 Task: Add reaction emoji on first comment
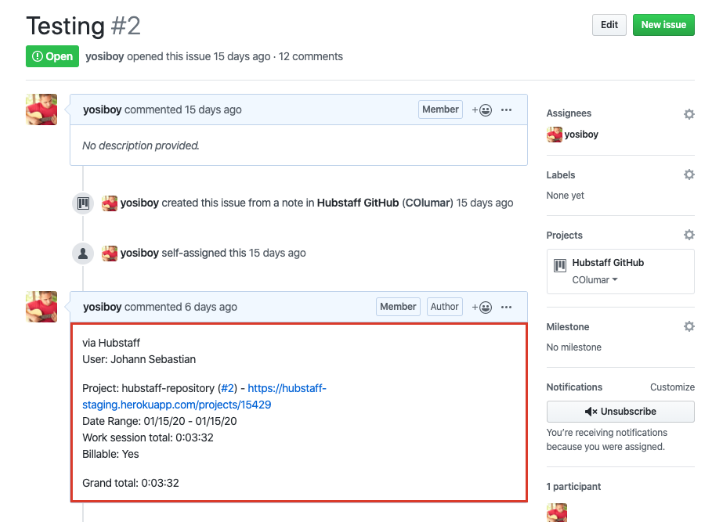[482, 110]
